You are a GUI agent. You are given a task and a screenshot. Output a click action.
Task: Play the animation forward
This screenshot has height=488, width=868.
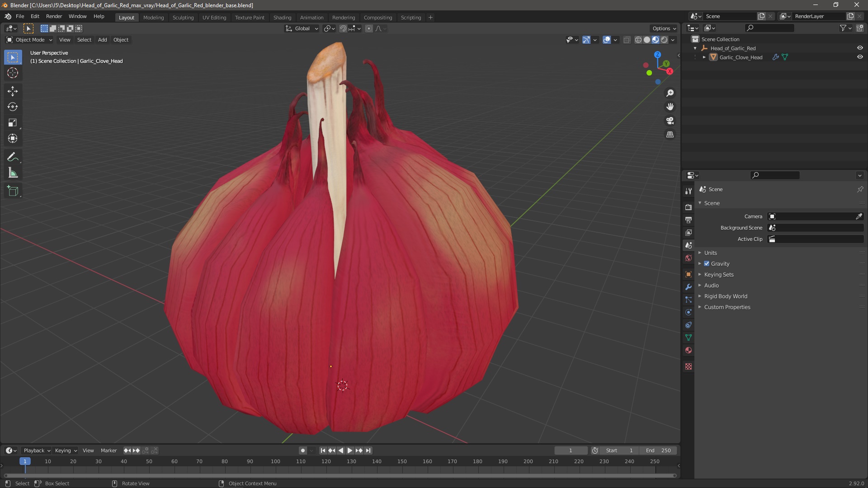pyautogui.click(x=350, y=450)
